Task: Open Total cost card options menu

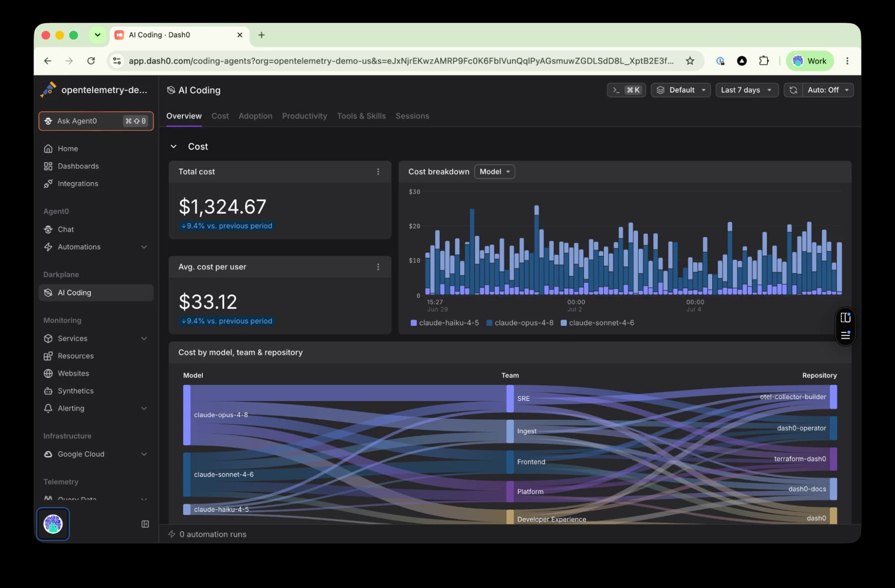Action: [x=378, y=172]
